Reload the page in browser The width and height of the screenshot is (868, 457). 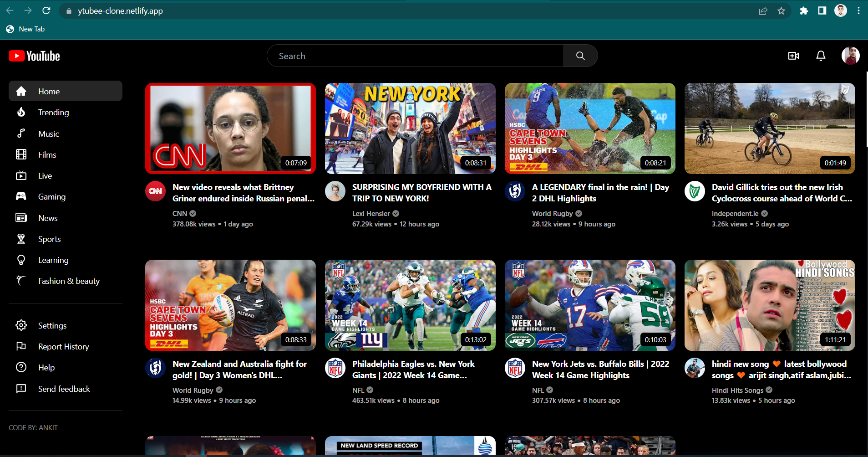(x=46, y=10)
